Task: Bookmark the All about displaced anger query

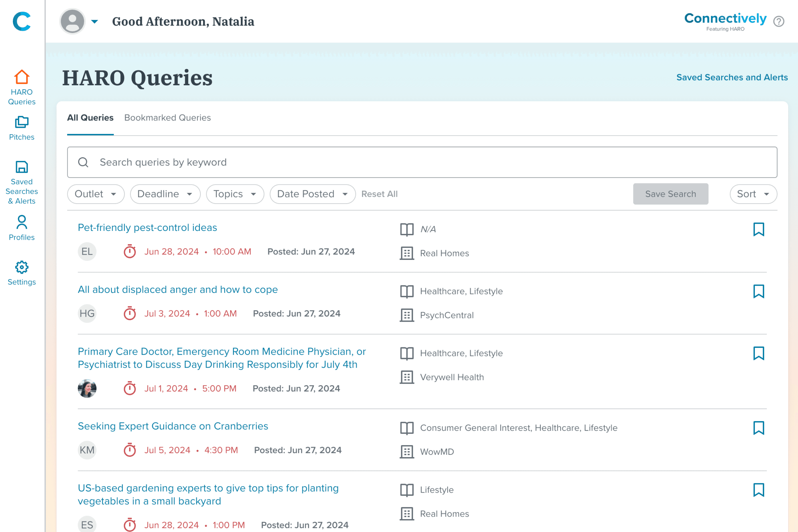Action: pos(759,291)
